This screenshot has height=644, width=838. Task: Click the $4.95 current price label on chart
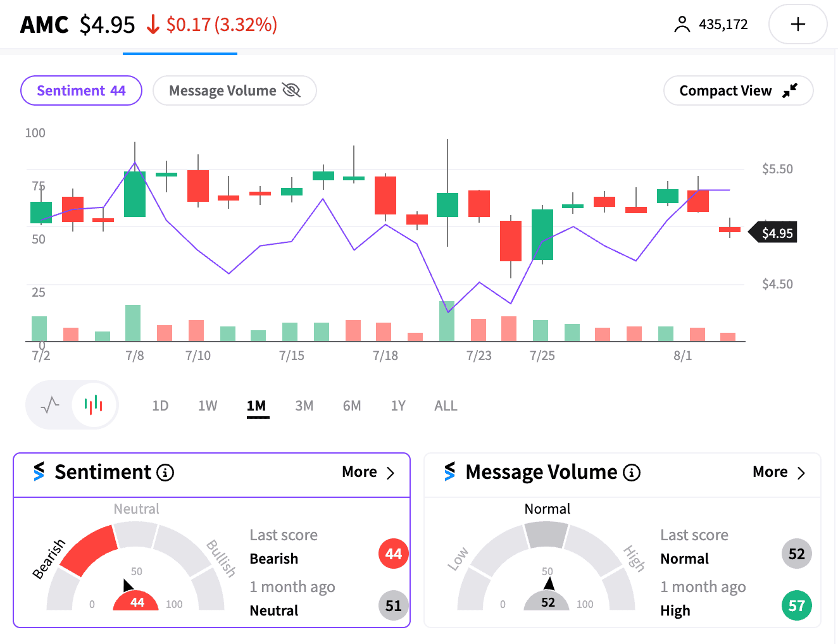(773, 233)
